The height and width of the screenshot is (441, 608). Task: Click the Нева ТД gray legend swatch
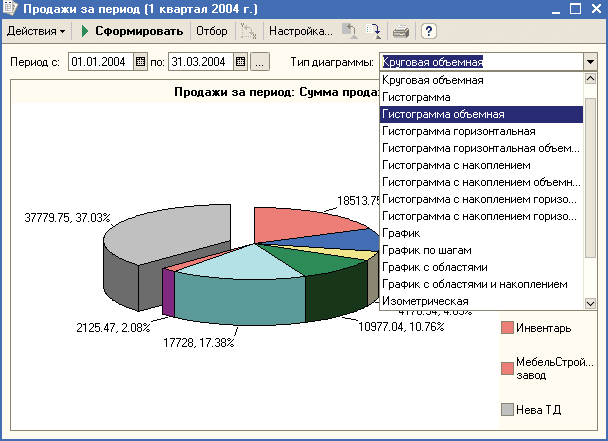(507, 409)
